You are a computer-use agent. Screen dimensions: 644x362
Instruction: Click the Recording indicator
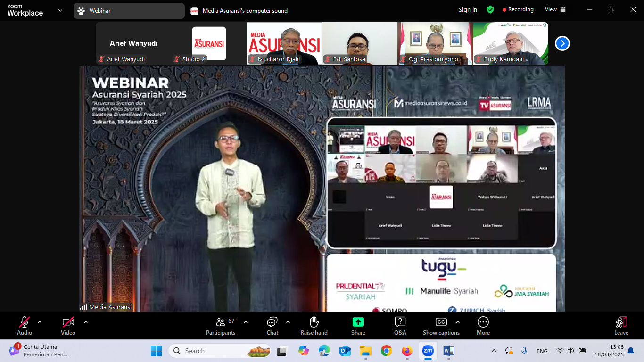pos(518,9)
